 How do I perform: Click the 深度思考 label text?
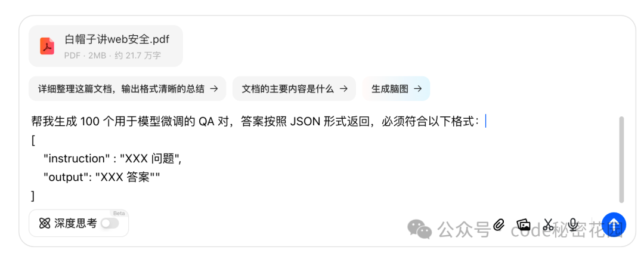point(76,224)
